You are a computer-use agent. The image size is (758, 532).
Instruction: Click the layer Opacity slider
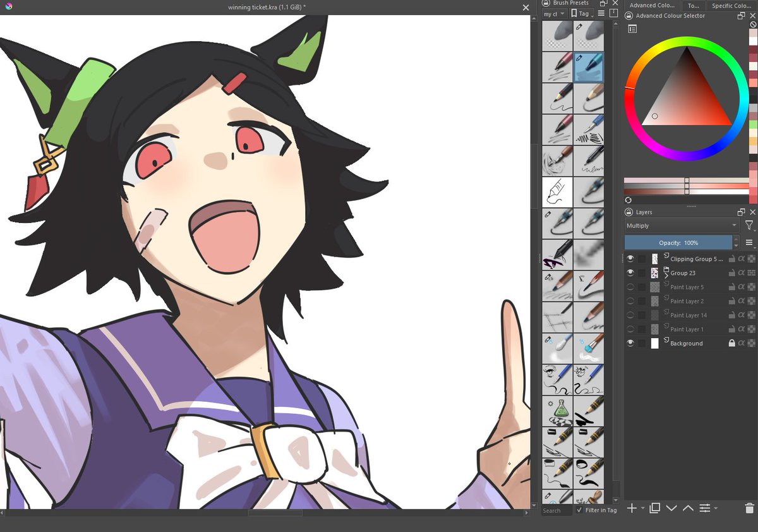678,243
